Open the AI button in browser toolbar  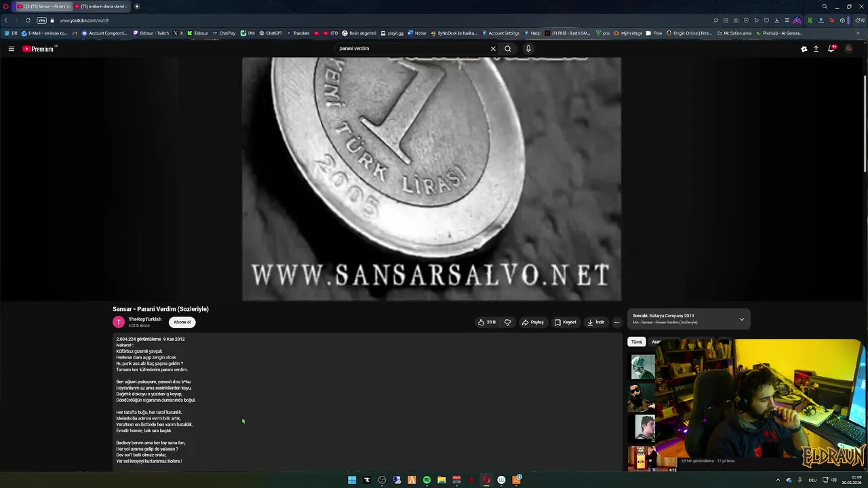pos(861,20)
